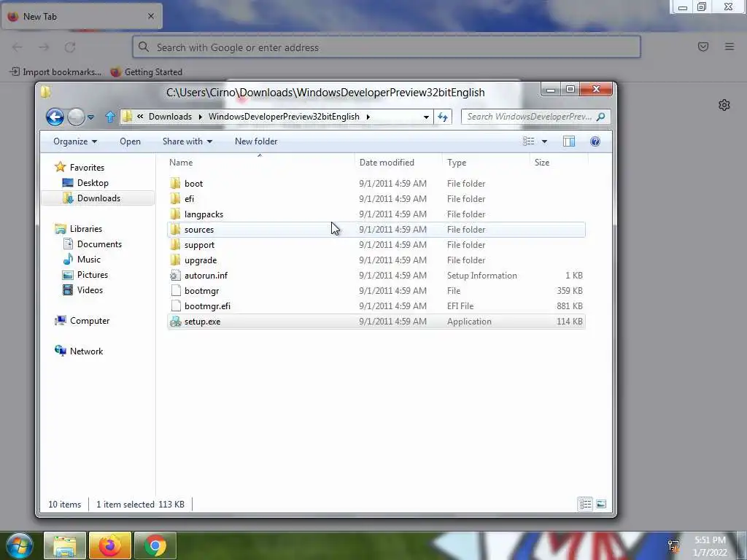Click Chrome icon in the taskbar
The height and width of the screenshot is (560, 747).
[x=155, y=545]
